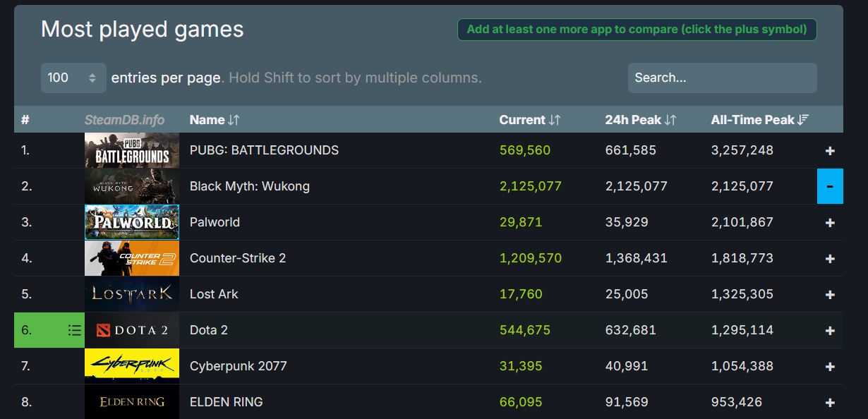Screen dimensions: 868x419
Task: Click the Black Myth: Wukong cover art
Action: (131, 186)
